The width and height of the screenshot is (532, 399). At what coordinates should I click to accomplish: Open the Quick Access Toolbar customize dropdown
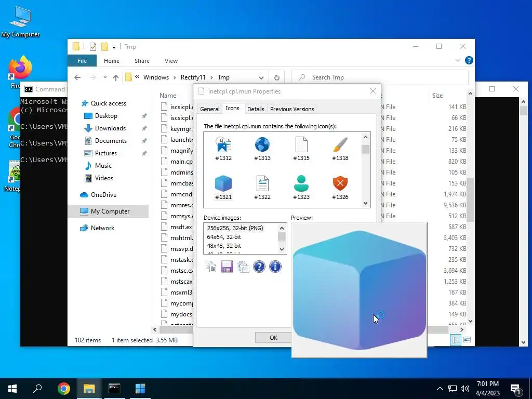114,47
